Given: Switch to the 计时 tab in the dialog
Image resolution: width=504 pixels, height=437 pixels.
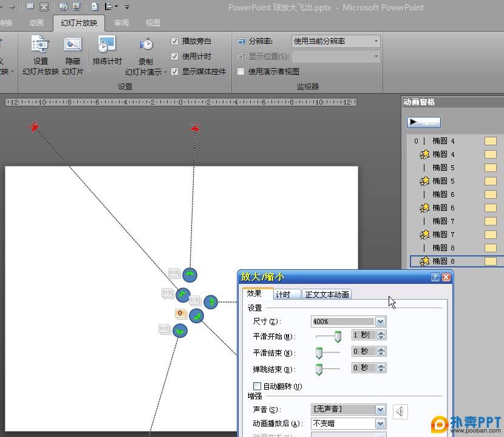Looking at the screenshot, I should tap(287, 294).
